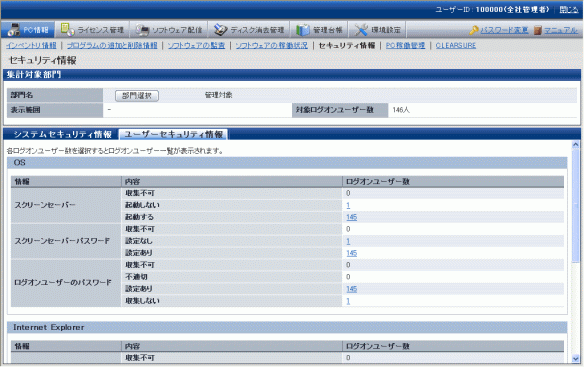Image resolution: width=584 pixels, height=367 pixels.
Task: Click the 環境設定 wrench tools icon
Action: point(361,30)
